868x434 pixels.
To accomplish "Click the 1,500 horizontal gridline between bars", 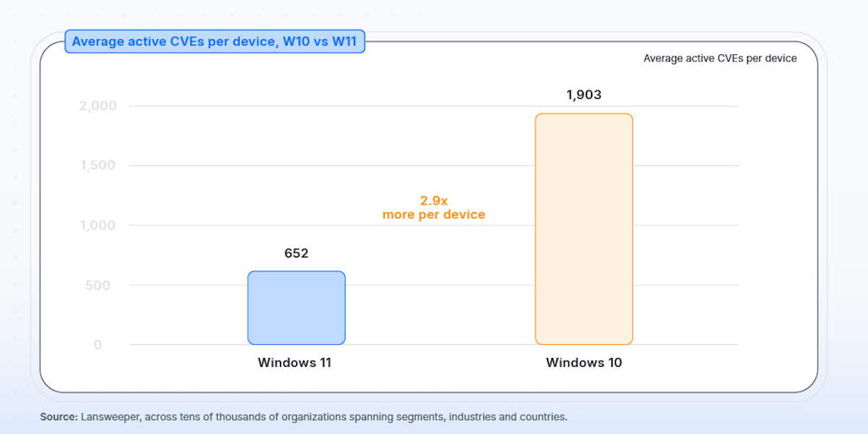I will pos(440,166).
